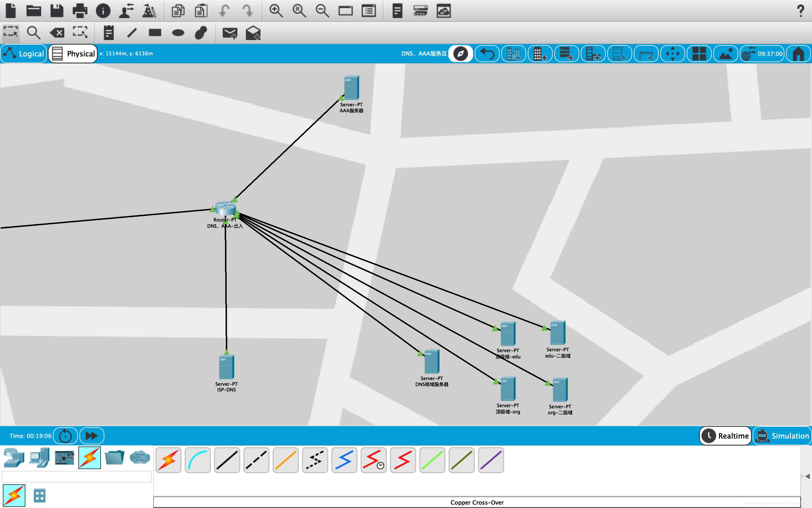Select the End Devices category
The width and height of the screenshot is (812, 508).
tap(39, 457)
